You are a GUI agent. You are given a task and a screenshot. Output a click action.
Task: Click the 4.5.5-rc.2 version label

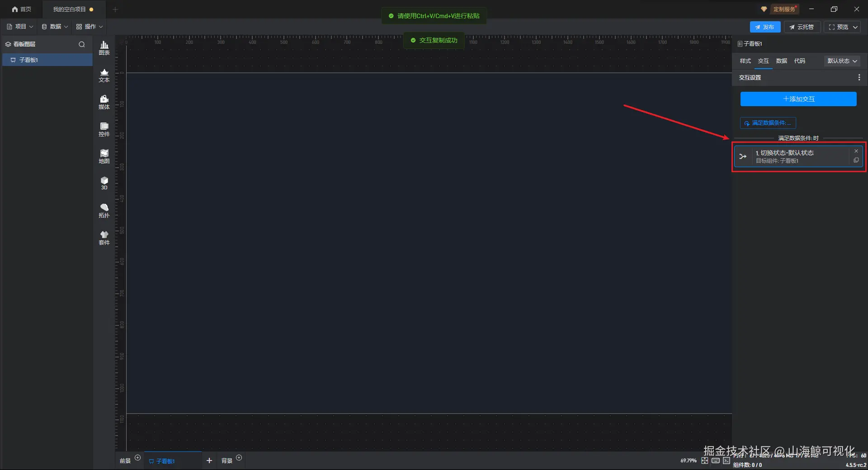coord(856,465)
